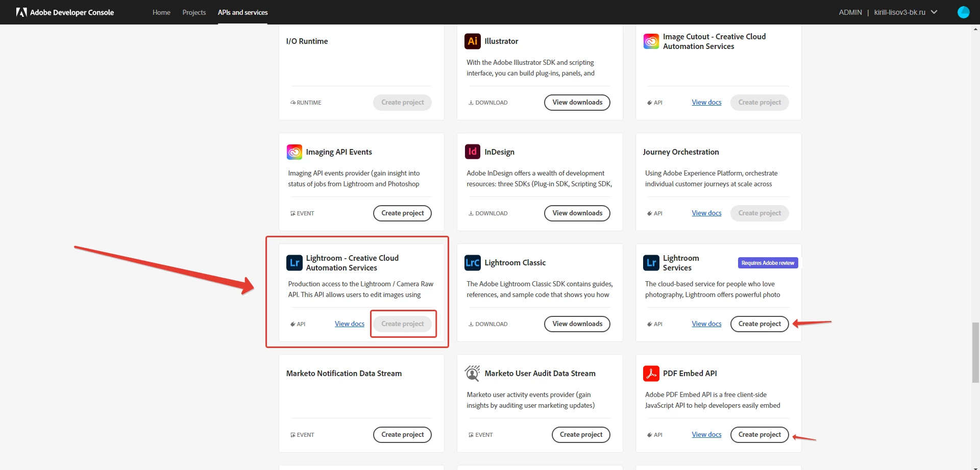Click the kirill-lisov3-bk.ru organization name
Viewport: 980px width, 470px height.
click(899, 12)
